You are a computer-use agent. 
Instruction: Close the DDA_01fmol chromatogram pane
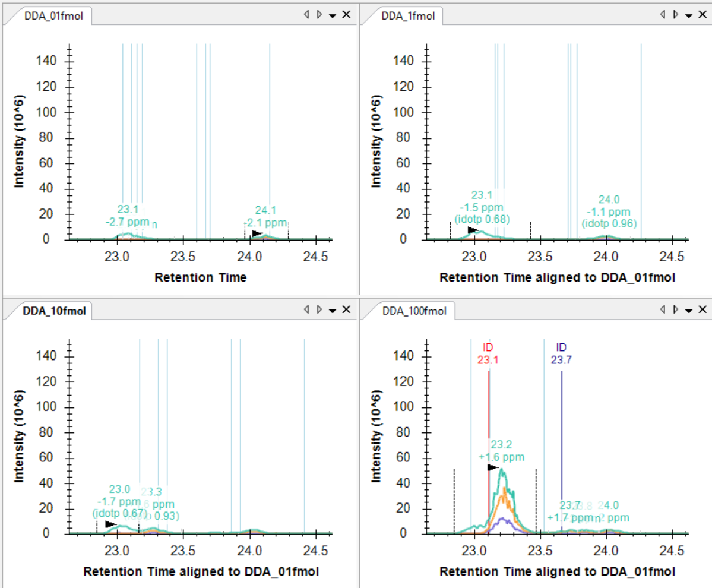coord(346,14)
